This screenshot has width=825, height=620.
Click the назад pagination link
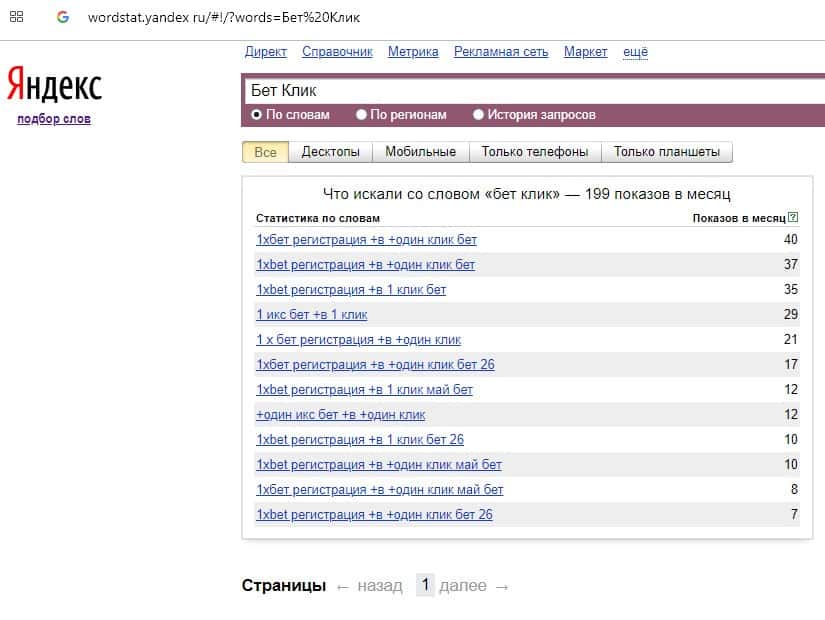click(379, 586)
